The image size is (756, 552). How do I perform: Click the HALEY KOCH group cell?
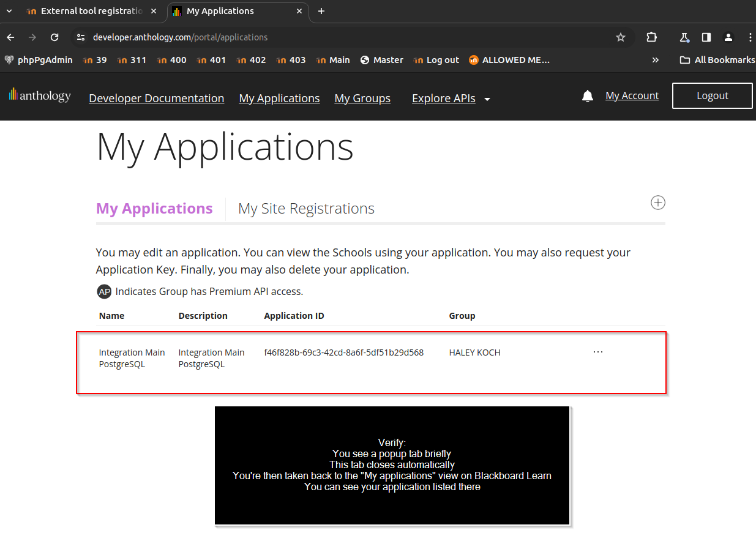(475, 352)
